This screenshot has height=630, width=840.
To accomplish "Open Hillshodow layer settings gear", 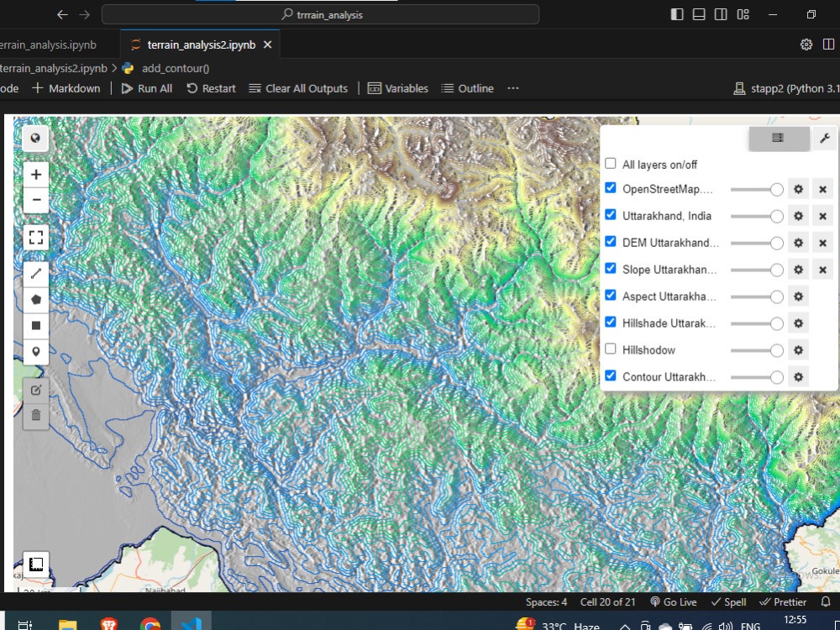I will click(x=798, y=349).
